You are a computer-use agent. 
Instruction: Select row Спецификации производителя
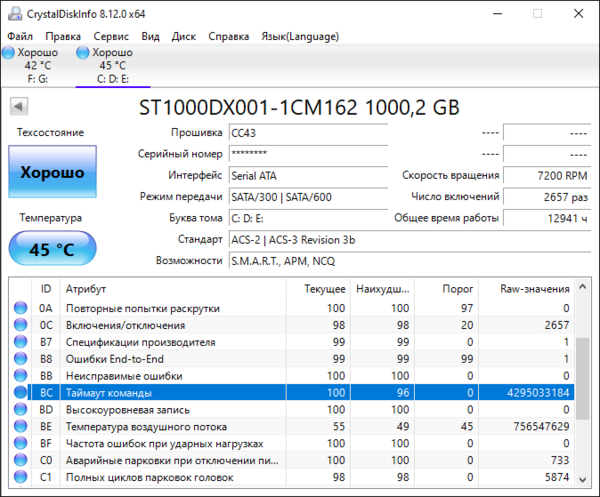(x=292, y=342)
